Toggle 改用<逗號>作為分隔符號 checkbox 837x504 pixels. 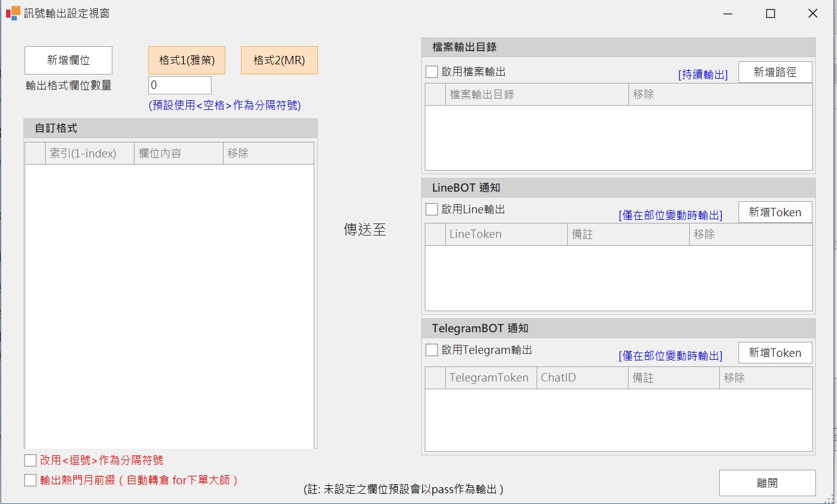click(x=31, y=461)
